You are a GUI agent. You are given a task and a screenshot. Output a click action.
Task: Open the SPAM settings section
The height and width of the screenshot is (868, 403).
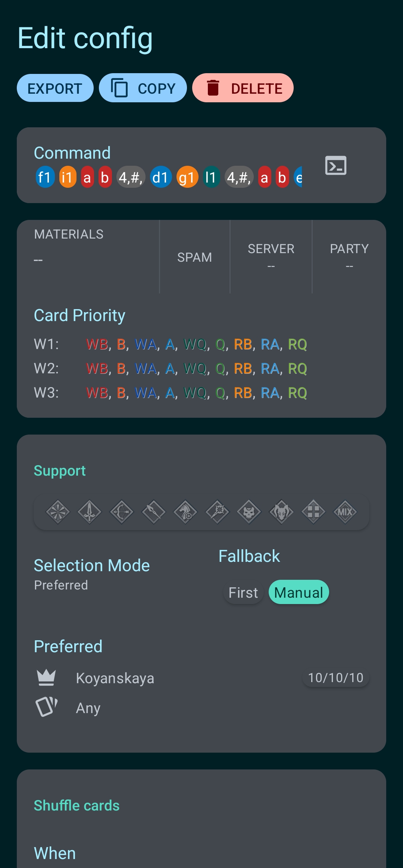[194, 257]
